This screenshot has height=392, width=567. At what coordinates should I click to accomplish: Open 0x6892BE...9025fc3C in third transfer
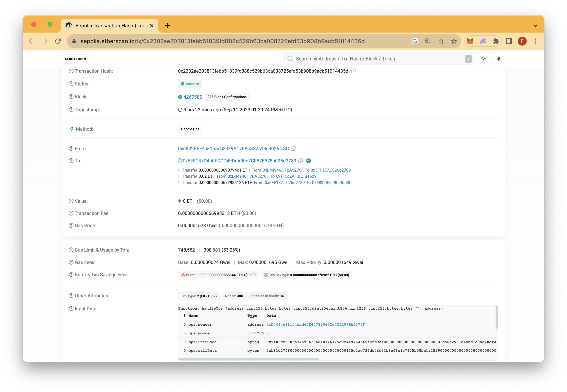click(332, 183)
